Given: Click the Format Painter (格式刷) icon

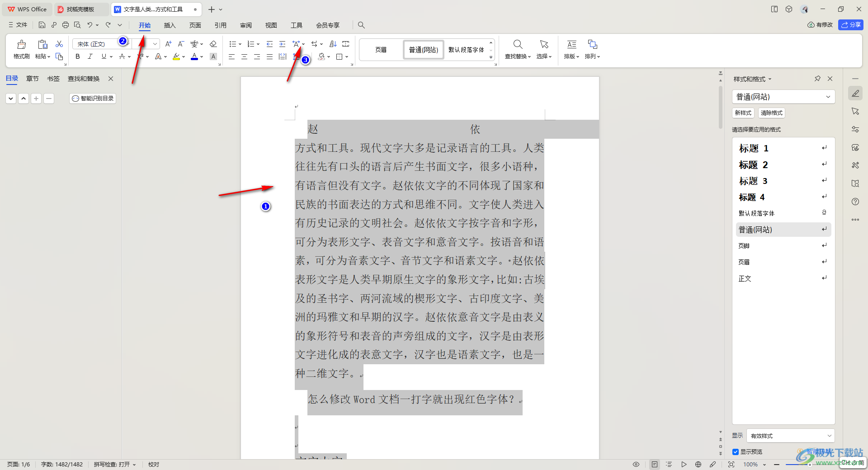Looking at the screenshot, I should [x=21, y=44].
